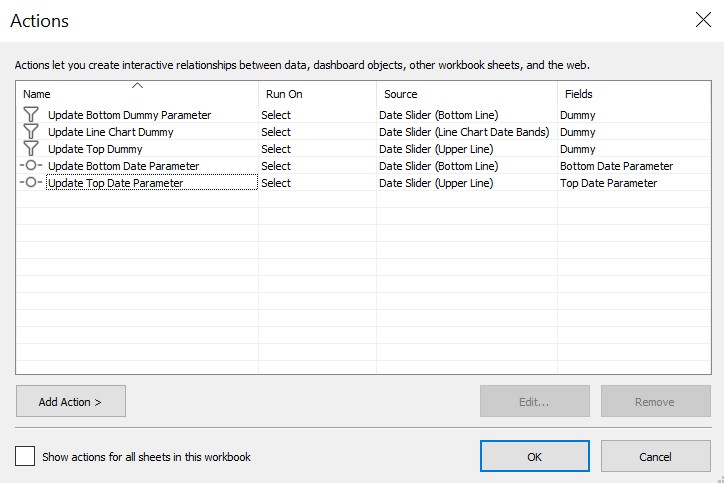Close the Actions dialog with X
This screenshot has width=724, height=483.
click(702, 19)
